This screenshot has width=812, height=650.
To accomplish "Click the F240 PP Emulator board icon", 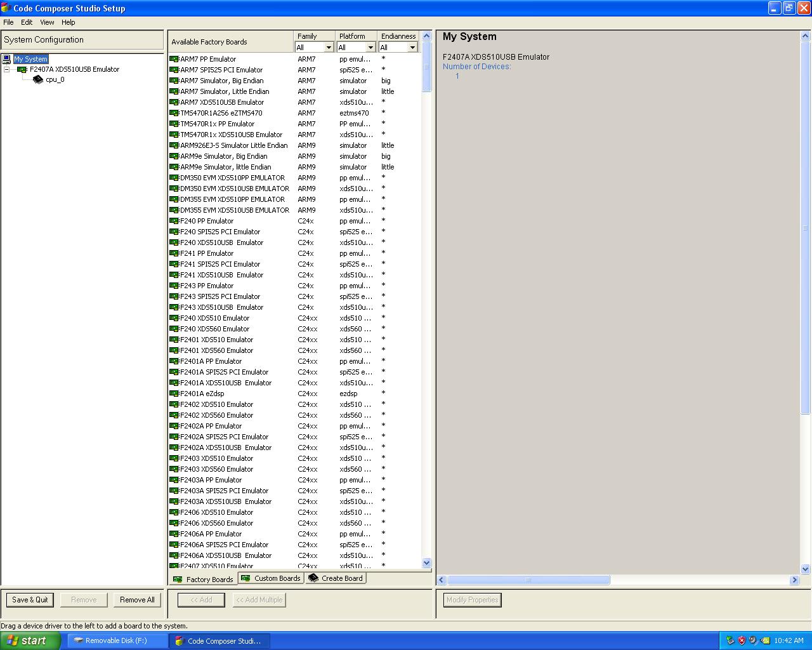I will click(x=174, y=221).
